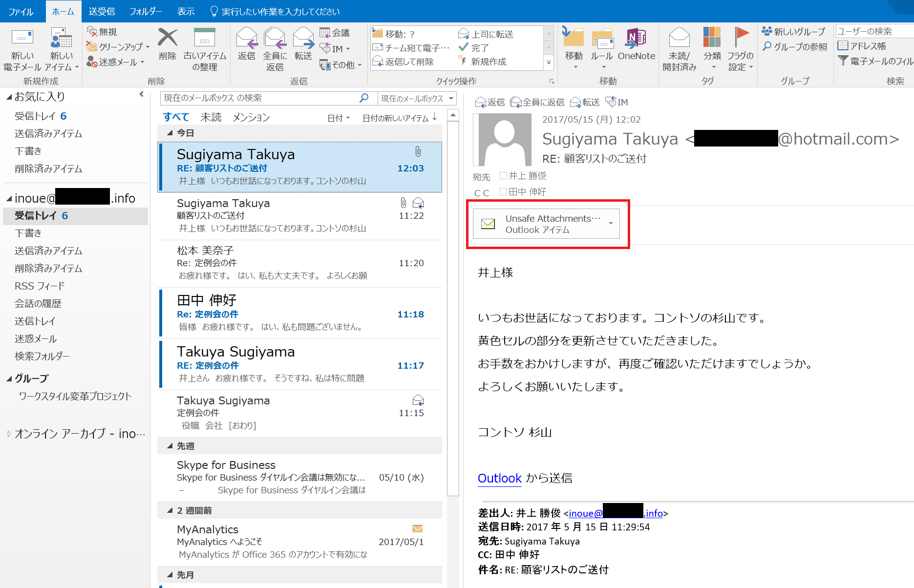Open アドレス帳 address book
Screen dimensions: 914x588
click(862, 46)
